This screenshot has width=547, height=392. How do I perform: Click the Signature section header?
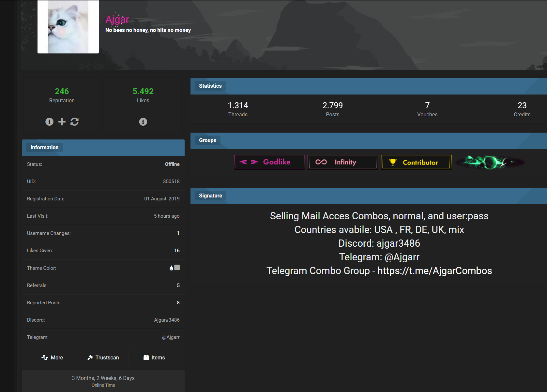click(211, 196)
